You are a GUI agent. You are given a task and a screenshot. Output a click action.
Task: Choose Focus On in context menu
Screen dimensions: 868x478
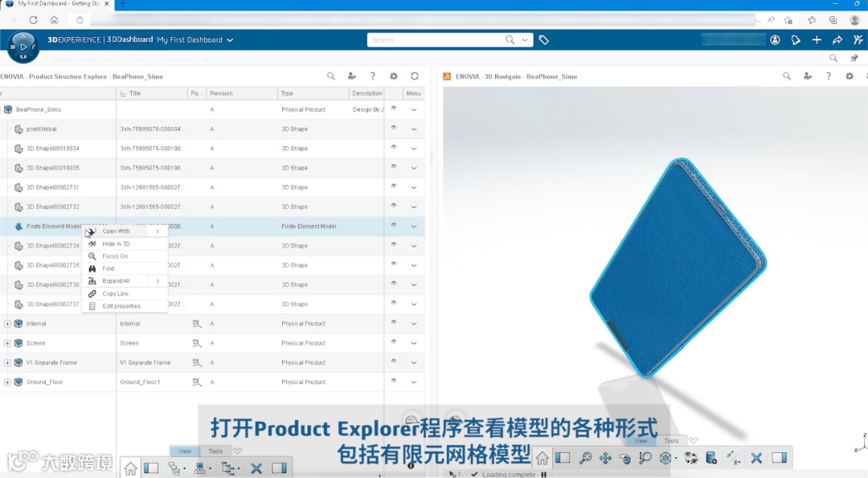pos(125,256)
